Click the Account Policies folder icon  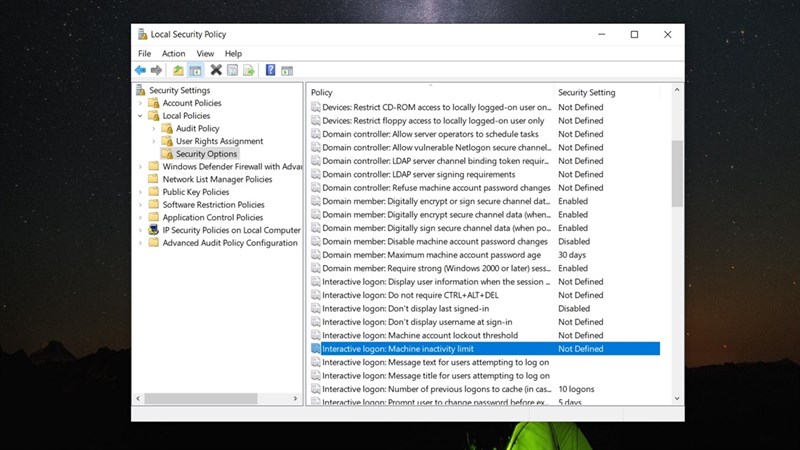coord(154,103)
